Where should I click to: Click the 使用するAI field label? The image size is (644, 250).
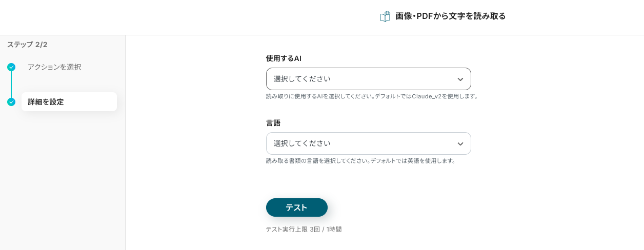click(x=284, y=58)
